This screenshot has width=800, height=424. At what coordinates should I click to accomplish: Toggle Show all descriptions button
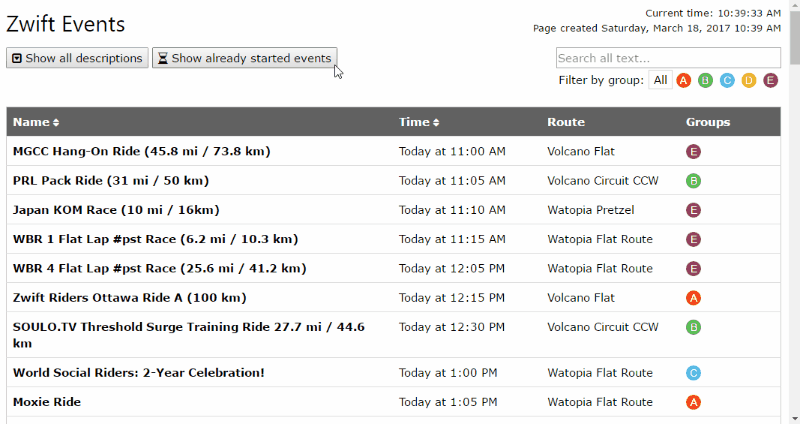(77, 58)
